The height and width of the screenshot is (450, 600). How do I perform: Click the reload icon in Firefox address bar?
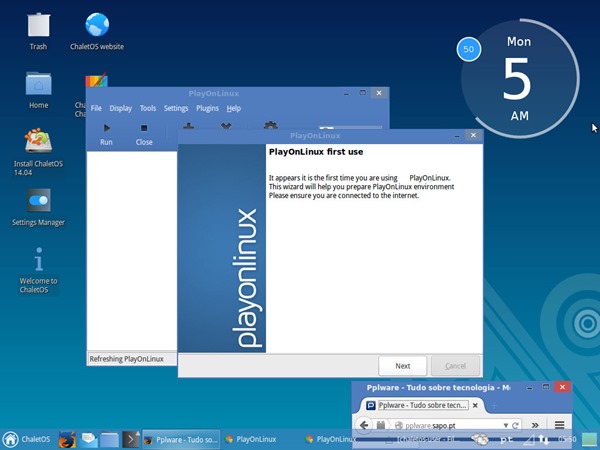(515, 425)
